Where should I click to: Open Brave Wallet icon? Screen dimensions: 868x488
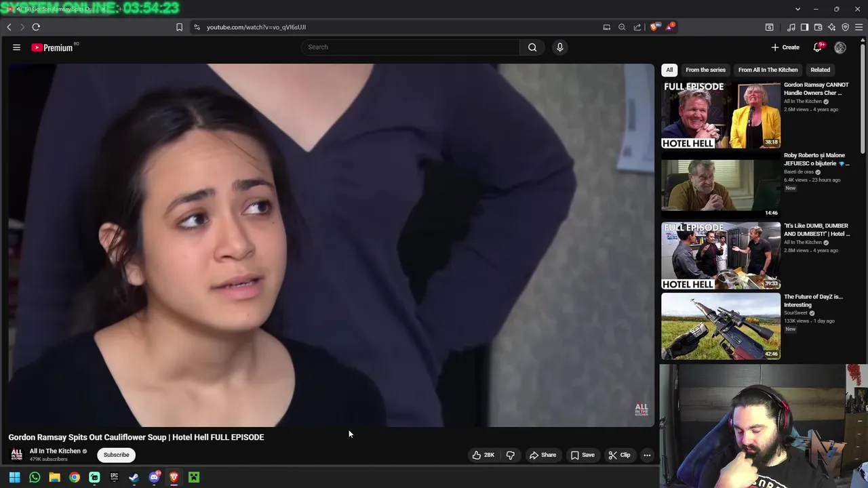(818, 27)
